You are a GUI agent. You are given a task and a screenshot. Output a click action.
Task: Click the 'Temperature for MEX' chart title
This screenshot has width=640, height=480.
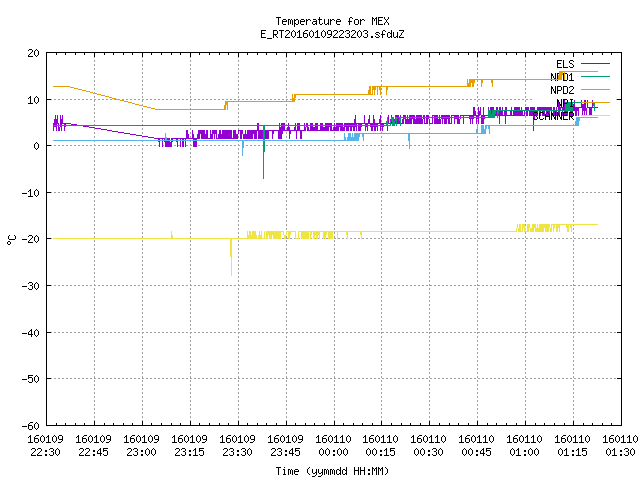(332, 21)
